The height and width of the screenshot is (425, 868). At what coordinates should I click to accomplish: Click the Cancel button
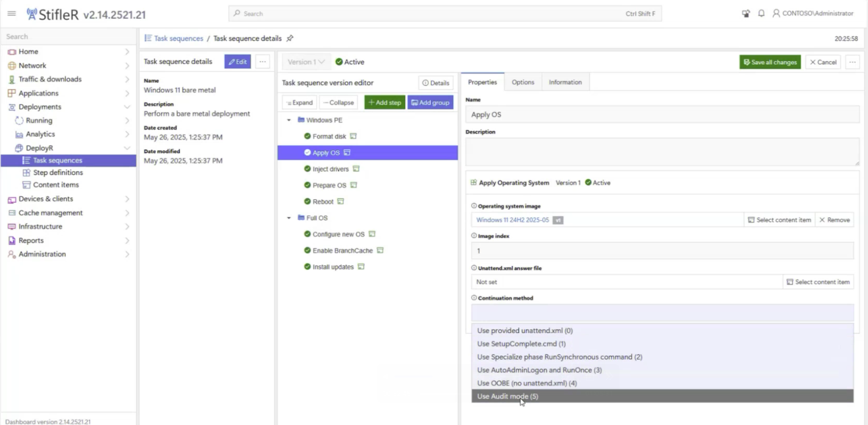pos(823,62)
